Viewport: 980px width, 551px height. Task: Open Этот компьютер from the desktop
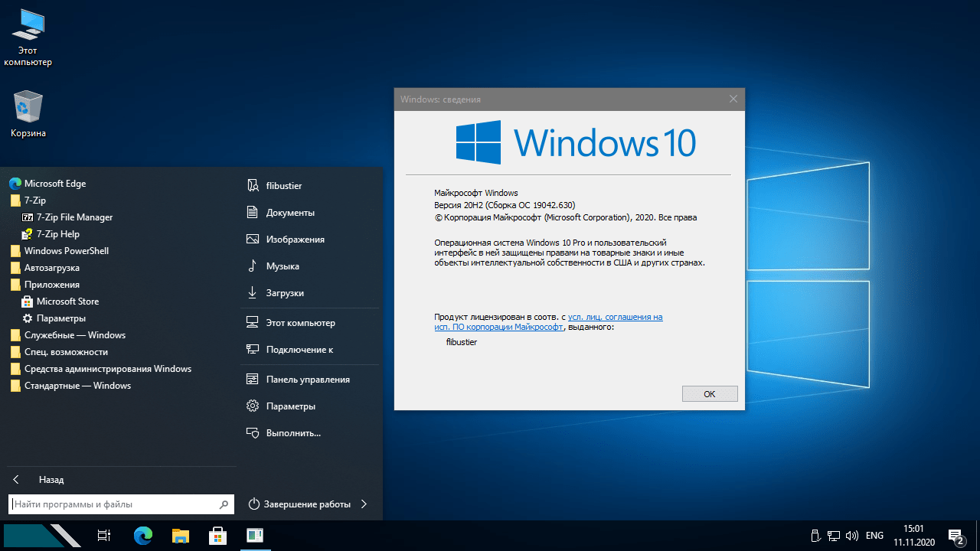coord(28,27)
